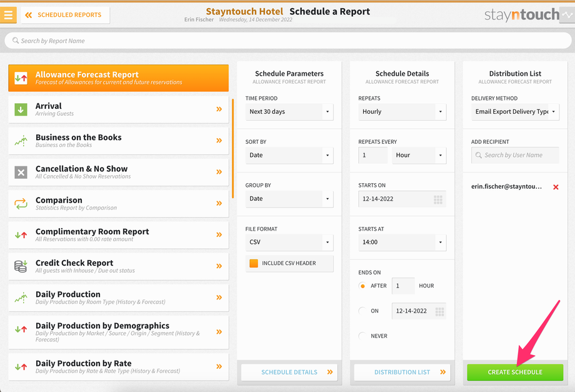Remove recipient erin.fischer with red X
This screenshot has height=392, width=575.
tap(556, 187)
